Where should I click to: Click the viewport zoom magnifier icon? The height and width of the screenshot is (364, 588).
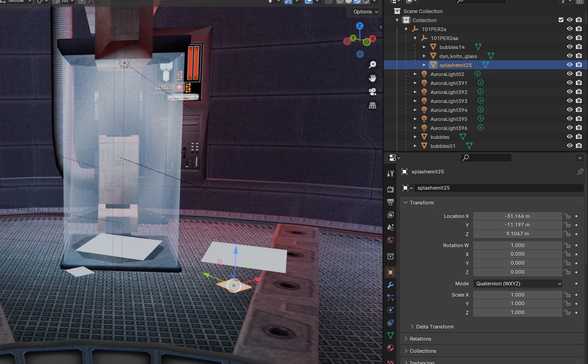(x=373, y=65)
